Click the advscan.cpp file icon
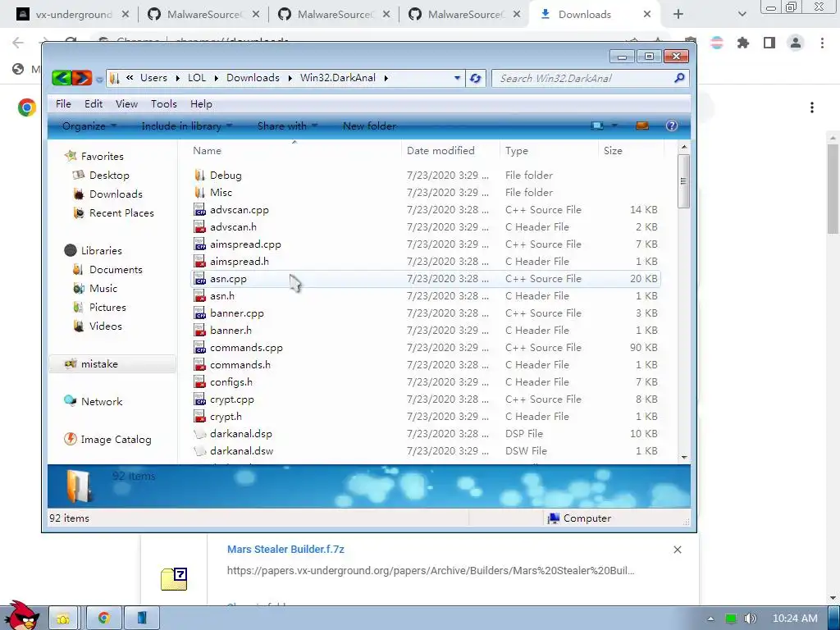Screen dimensions: 840x630 pyautogui.click(x=200, y=209)
